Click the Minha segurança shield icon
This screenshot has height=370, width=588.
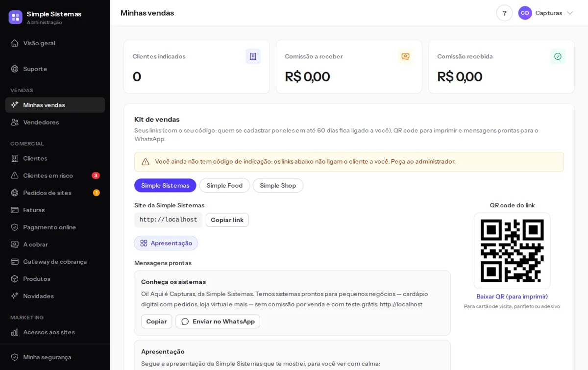(x=15, y=357)
